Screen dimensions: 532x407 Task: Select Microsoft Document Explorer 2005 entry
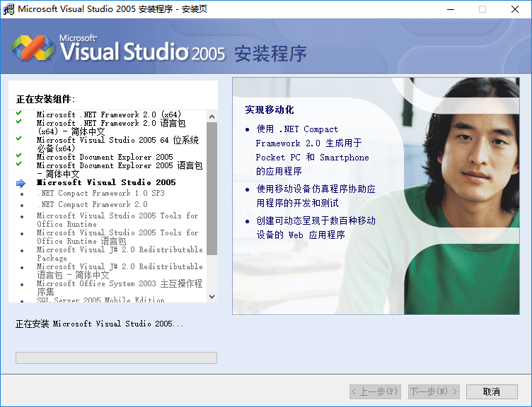coord(105,157)
